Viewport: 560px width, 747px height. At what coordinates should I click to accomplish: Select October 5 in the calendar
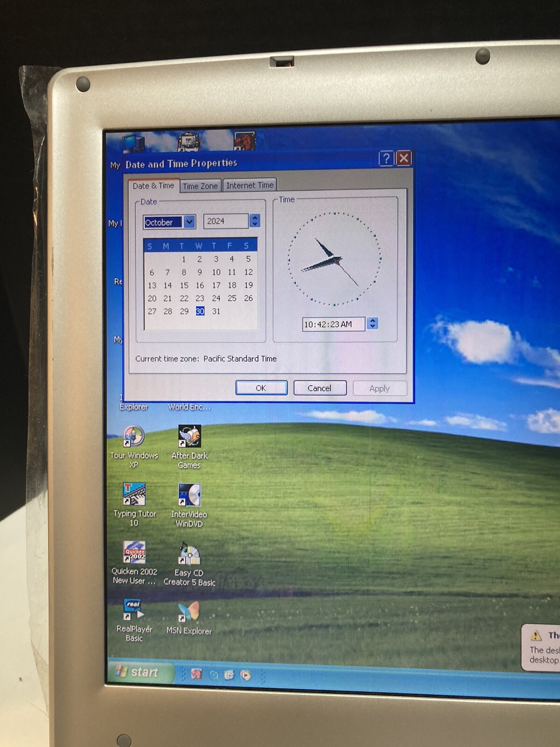pos(248,259)
